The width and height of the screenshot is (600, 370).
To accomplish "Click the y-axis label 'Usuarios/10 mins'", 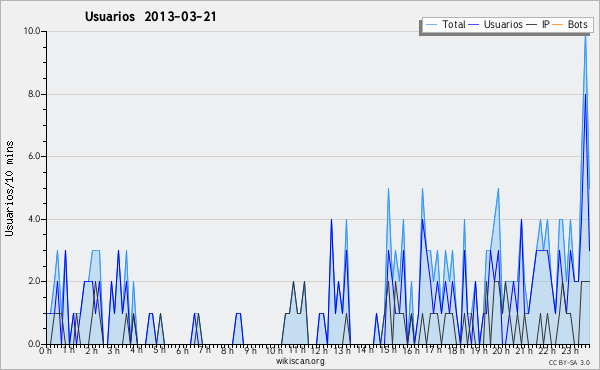I will pyautogui.click(x=9, y=189).
